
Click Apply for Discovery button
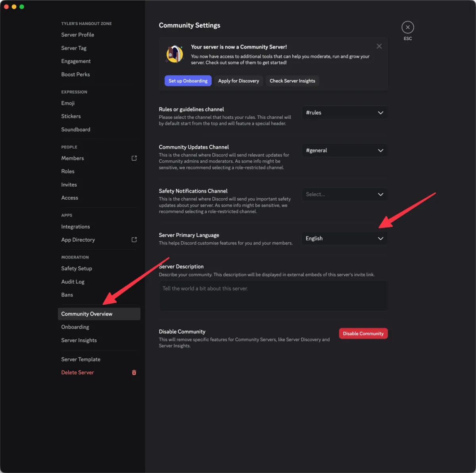[x=239, y=81]
